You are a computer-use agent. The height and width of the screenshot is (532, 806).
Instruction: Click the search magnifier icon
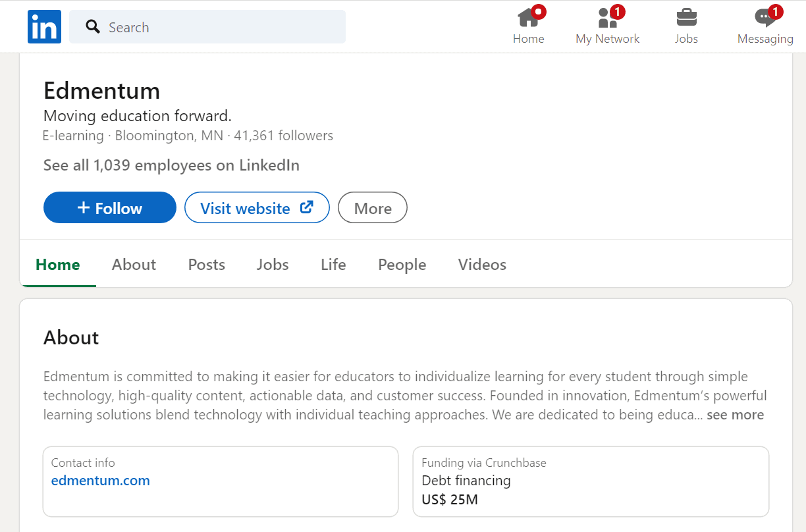click(93, 27)
